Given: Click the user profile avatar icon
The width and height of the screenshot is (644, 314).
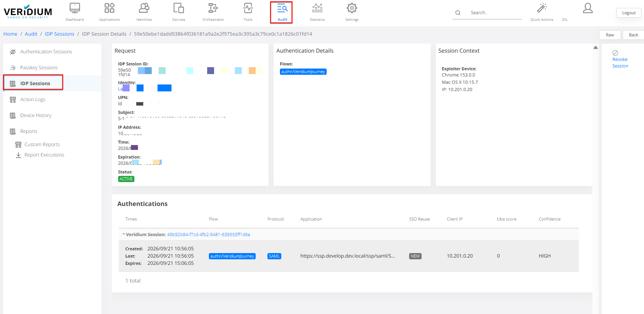Looking at the screenshot, I should tap(588, 8).
